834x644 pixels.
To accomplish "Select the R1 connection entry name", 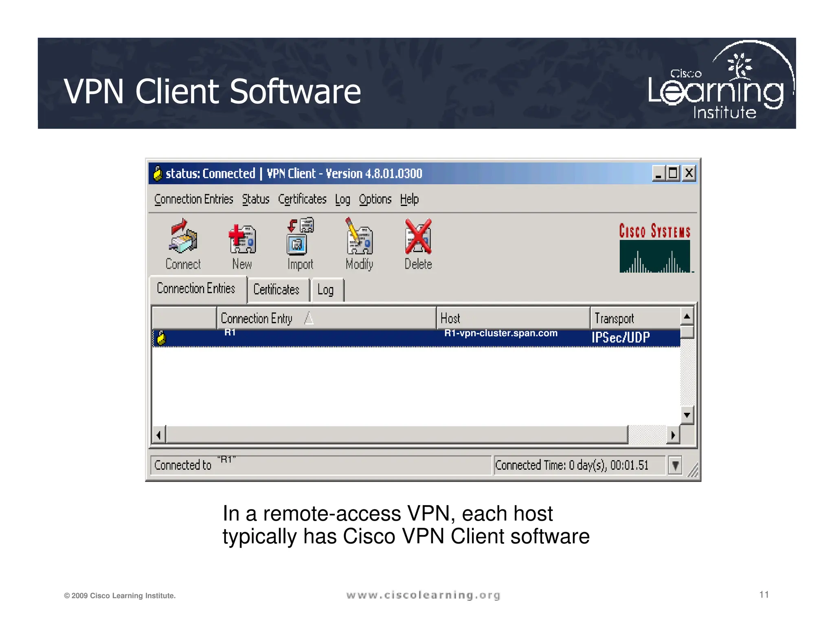I will [230, 333].
